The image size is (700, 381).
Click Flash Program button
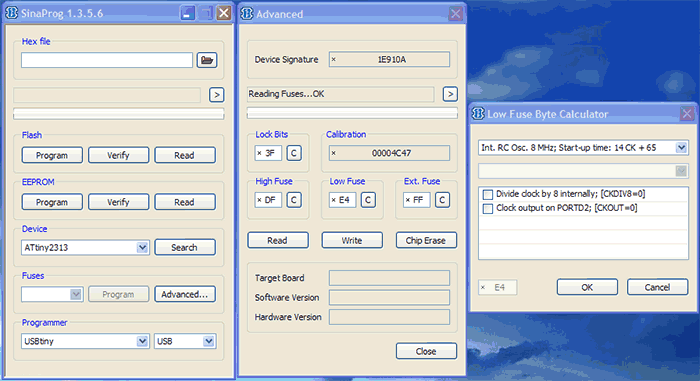[52, 155]
